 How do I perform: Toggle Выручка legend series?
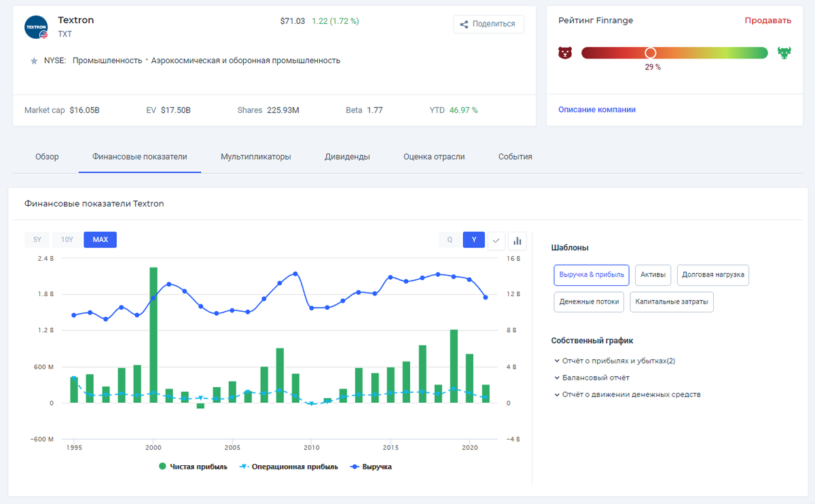(371, 467)
